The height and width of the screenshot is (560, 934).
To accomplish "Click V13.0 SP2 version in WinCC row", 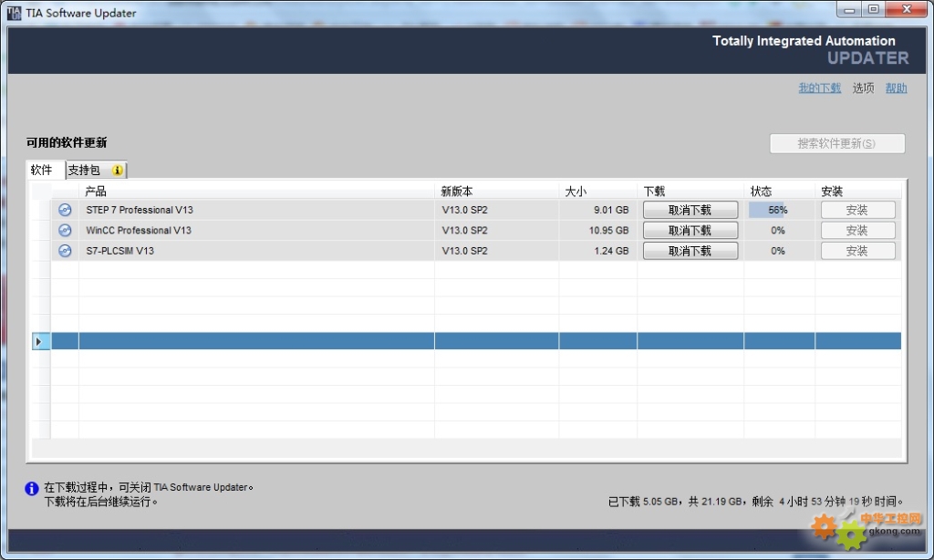I will pyautogui.click(x=464, y=230).
